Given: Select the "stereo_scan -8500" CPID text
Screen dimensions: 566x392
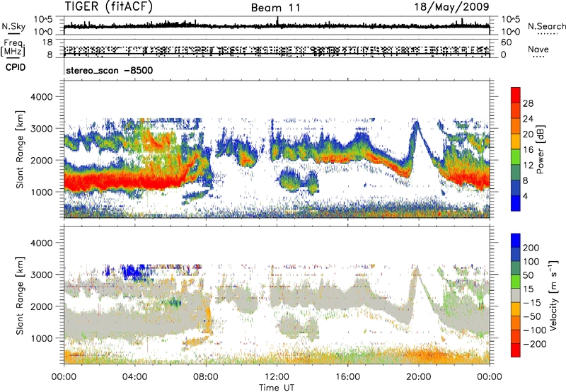Looking at the screenshot, I should pos(110,70).
